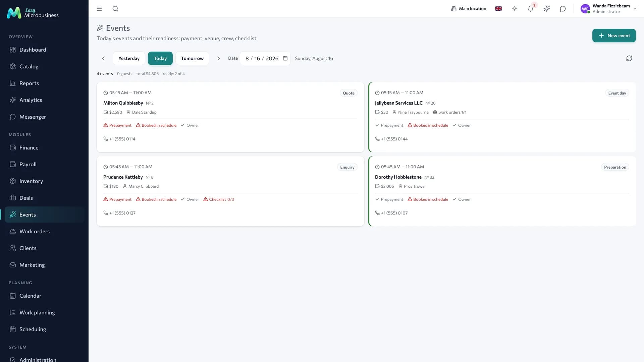This screenshot has width=644, height=362.
Task: Click the $2,590 amount on Milton's card
Action: 116,112
